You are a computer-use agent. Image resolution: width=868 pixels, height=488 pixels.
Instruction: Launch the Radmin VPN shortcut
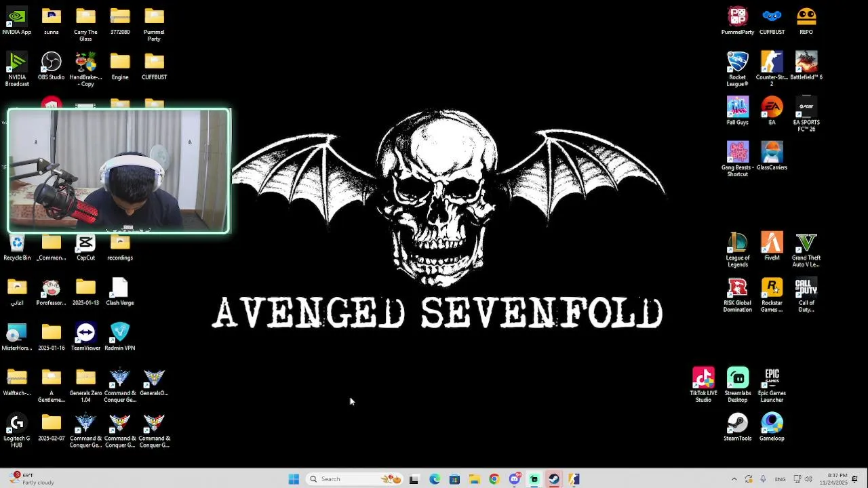point(120,338)
